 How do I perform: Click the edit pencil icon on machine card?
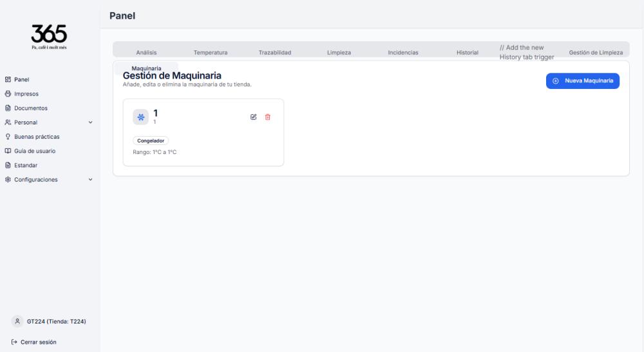coord(253,117)
